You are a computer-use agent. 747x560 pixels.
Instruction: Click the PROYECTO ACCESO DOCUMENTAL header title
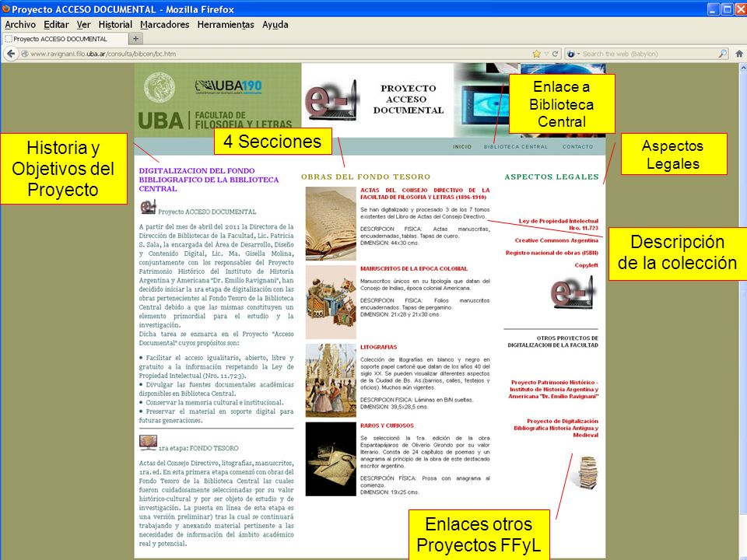click(409, 99)
